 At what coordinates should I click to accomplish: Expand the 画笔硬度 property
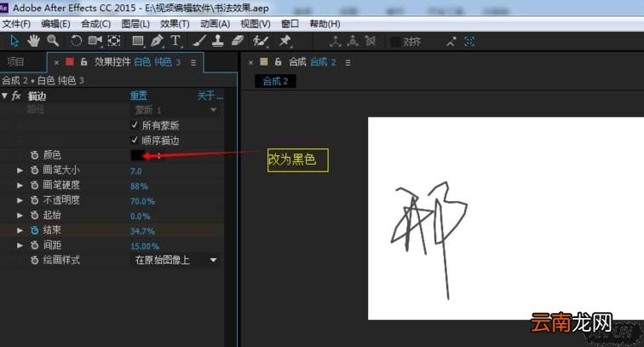pos(20,185)
